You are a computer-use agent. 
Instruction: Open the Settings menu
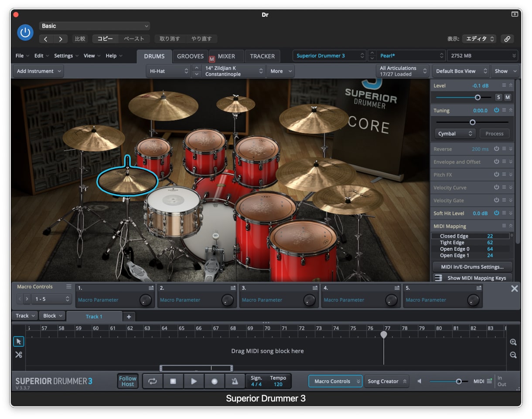pos(66,56)
